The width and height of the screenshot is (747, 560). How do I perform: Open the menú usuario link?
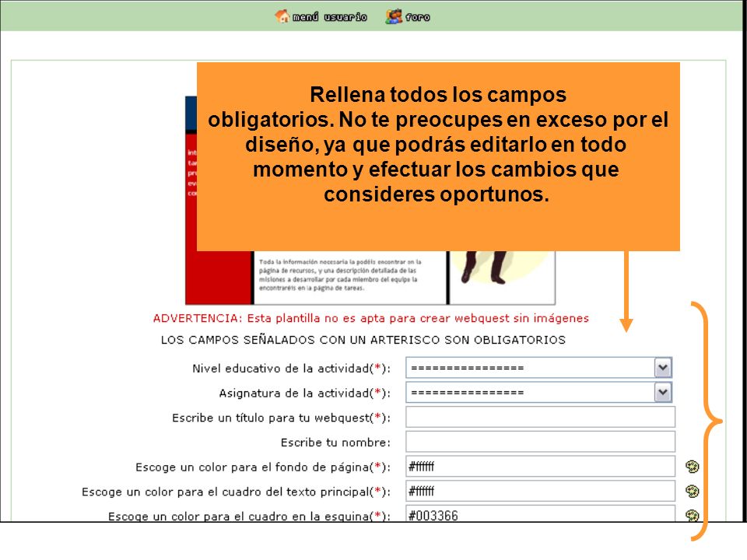(330, 17)
